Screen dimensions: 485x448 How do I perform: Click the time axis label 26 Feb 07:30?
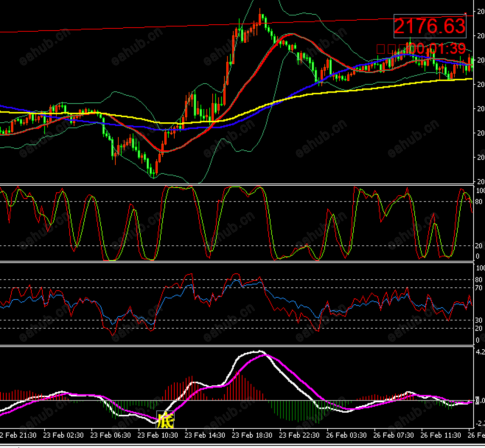coord(394,435)
